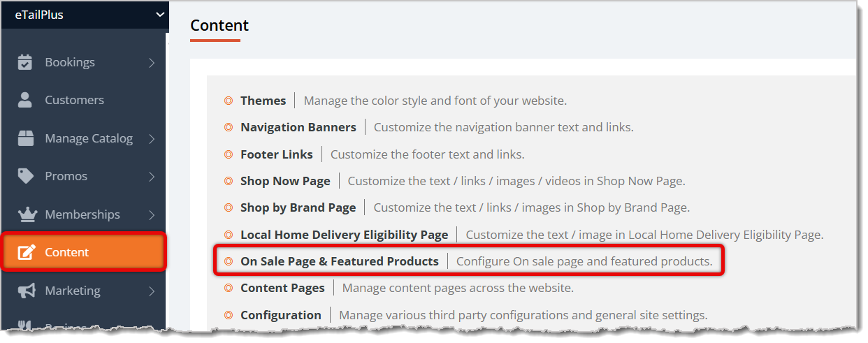Click 'Manage content pages across the website.'
The height and width of the screenshot is (343, 868).
pos(458,288)
